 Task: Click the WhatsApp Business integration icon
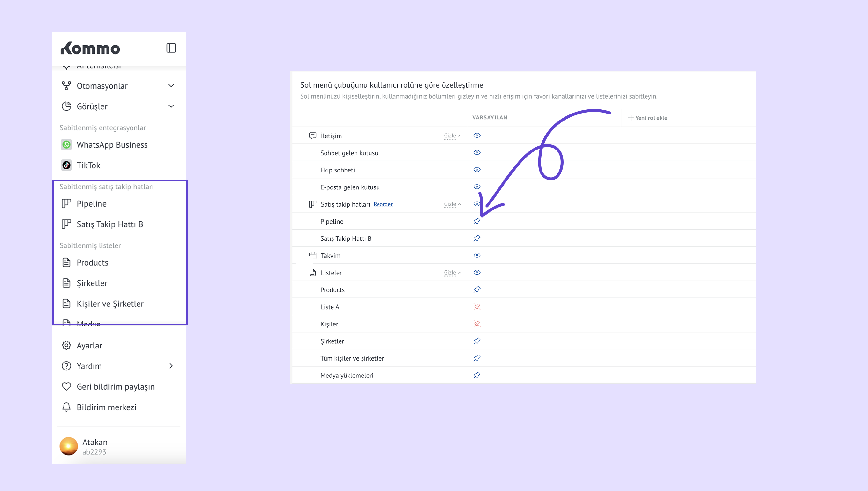[66, 145]
